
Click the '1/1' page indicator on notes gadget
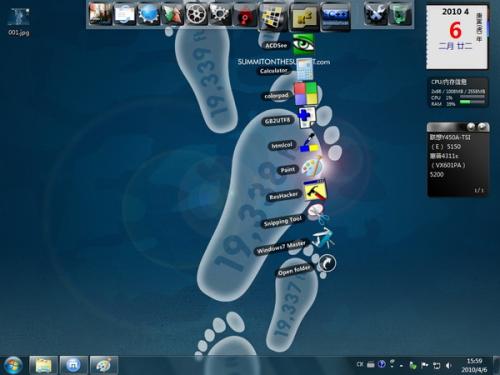click(479, 190)
